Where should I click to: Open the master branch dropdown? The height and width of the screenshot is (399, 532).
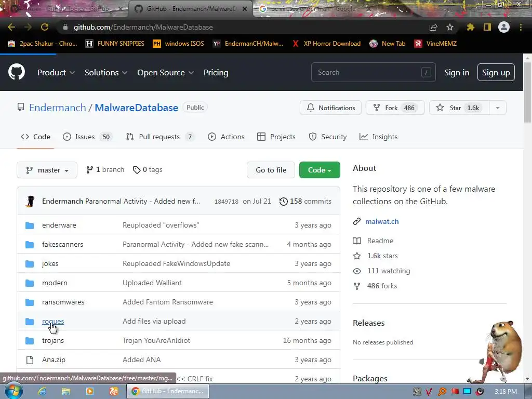[47, 170]
